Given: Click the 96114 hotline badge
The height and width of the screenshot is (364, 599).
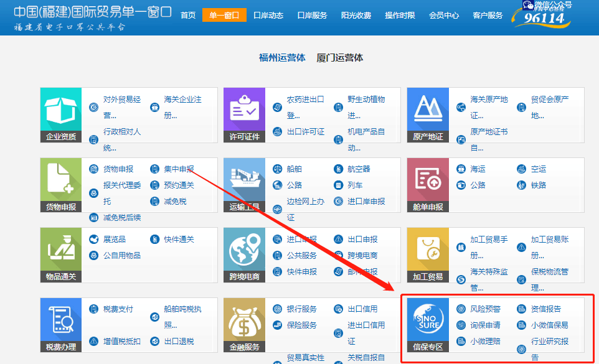Looking at the screenshot, I should coord(542,19).
